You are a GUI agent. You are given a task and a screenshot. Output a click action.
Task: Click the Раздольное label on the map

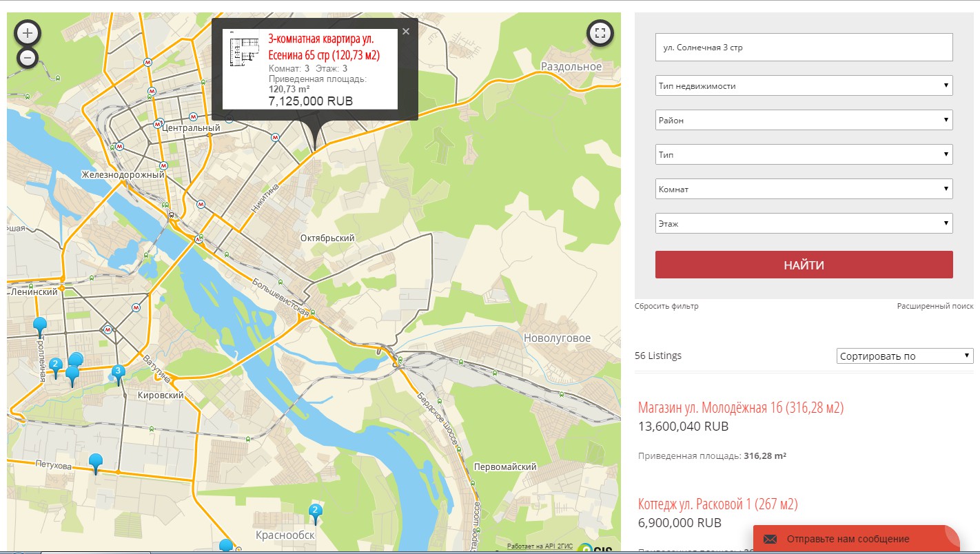pyautogui.click(x=571, y=67)
